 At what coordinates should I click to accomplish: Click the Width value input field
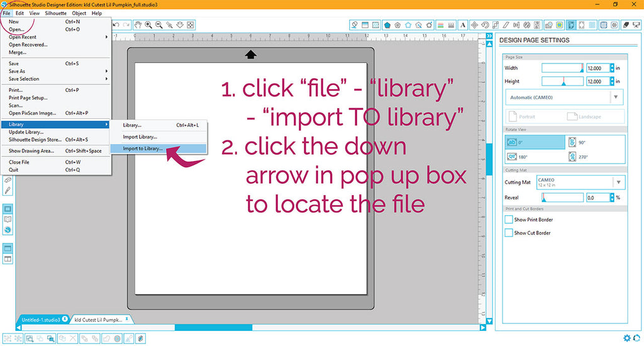[x=597, y=68]
